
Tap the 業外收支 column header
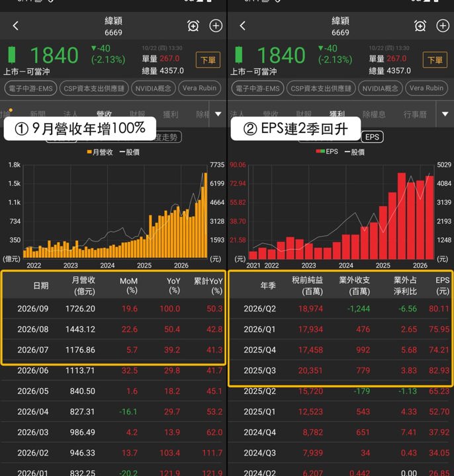[355, 286]
